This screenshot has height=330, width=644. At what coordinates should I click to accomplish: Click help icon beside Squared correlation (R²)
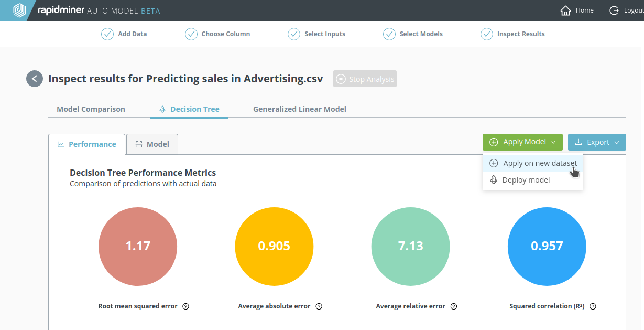(593, 306)
